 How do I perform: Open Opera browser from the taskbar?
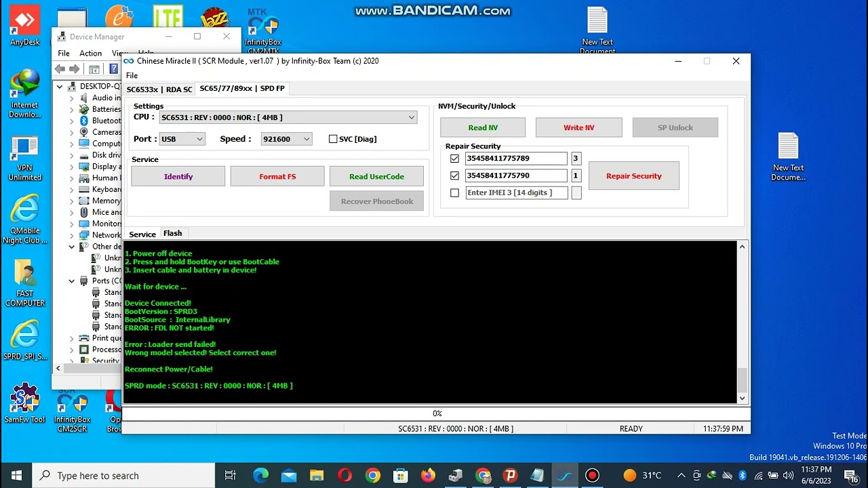(x=344, y=475)
